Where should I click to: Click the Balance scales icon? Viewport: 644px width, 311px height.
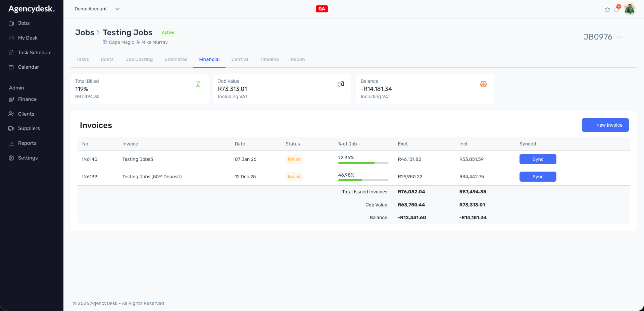483,84
